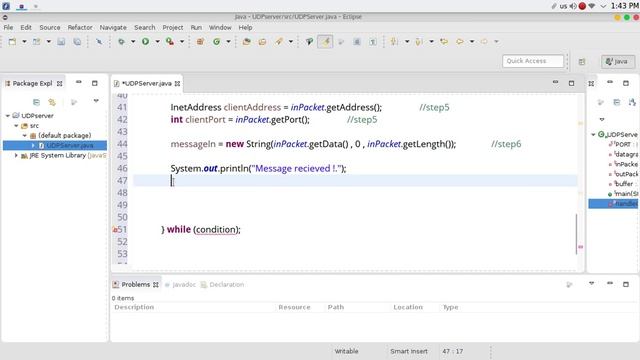
Task: Open the Package Explorer view menu arrow
Action: tap(96, 101)
